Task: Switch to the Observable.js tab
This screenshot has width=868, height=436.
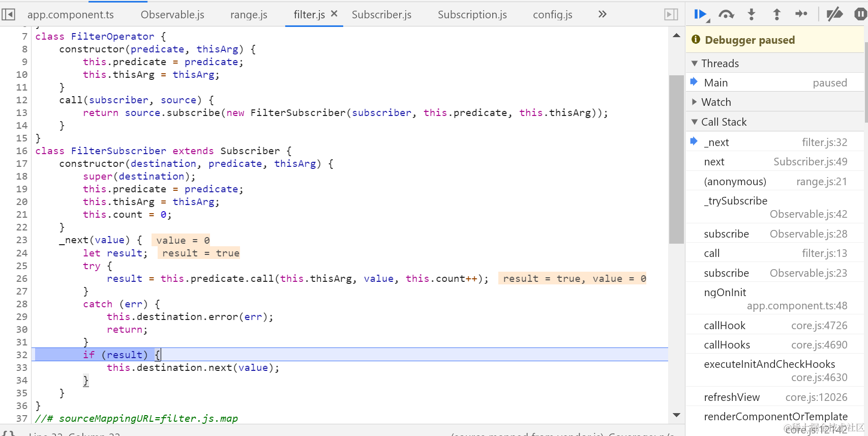Action: point(172,15)
